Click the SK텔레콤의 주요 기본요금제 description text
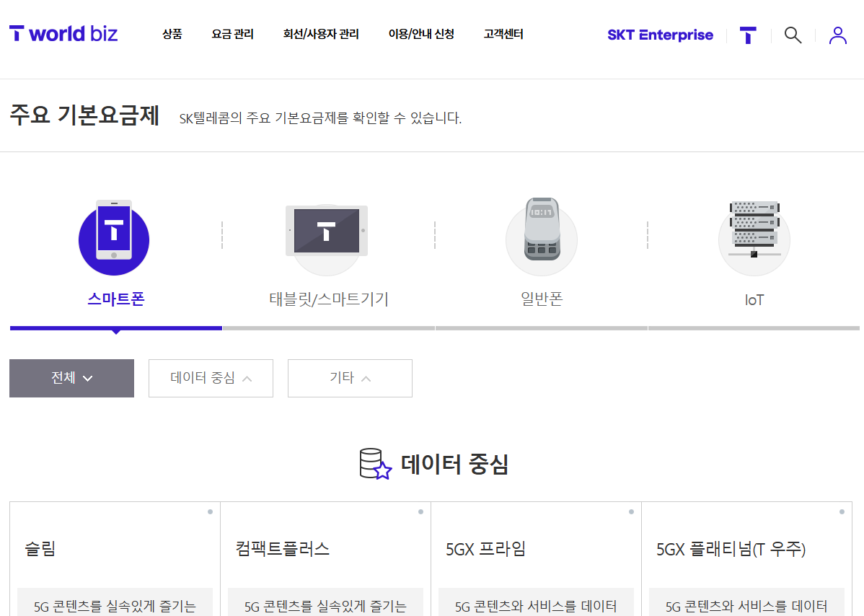864x616 pixels. tap(320, 118)
